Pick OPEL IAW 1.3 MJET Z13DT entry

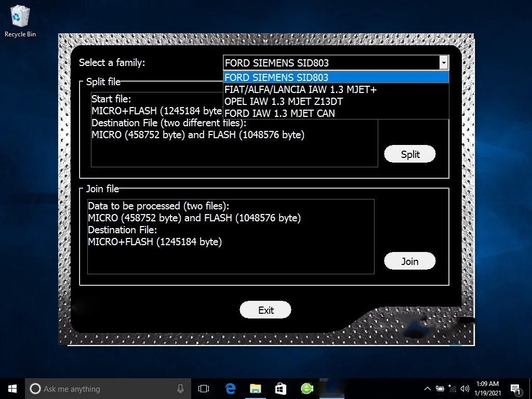(336, 101)
